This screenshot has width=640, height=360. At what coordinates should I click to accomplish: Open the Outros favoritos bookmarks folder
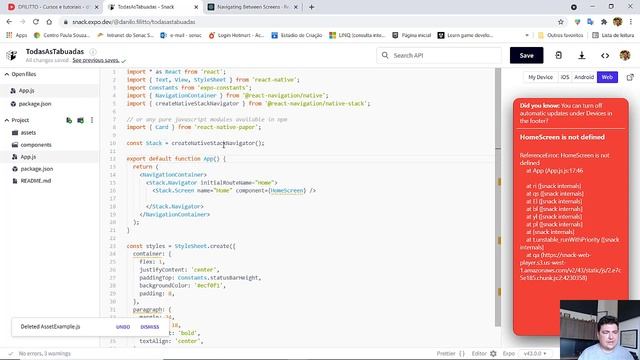(x=560, y=35)
